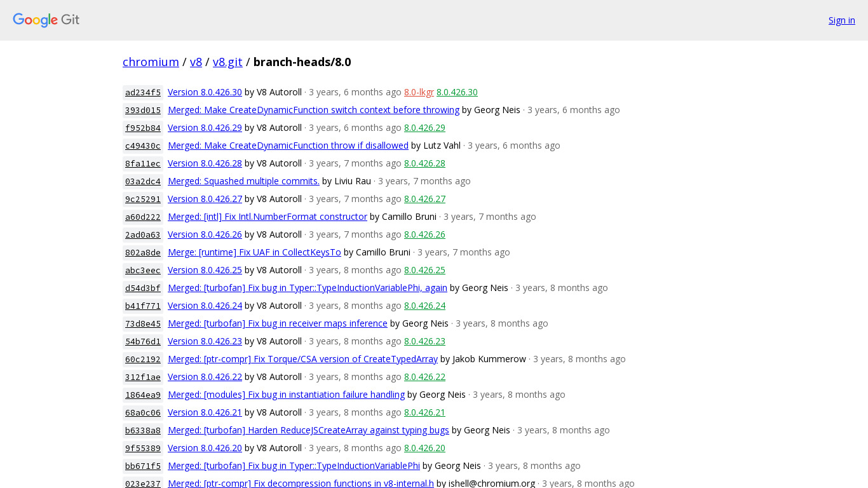Open 'Fix Intl.NumberFormat constructor' commit
The width and height of the screenshot is (868, 488).
268,217
